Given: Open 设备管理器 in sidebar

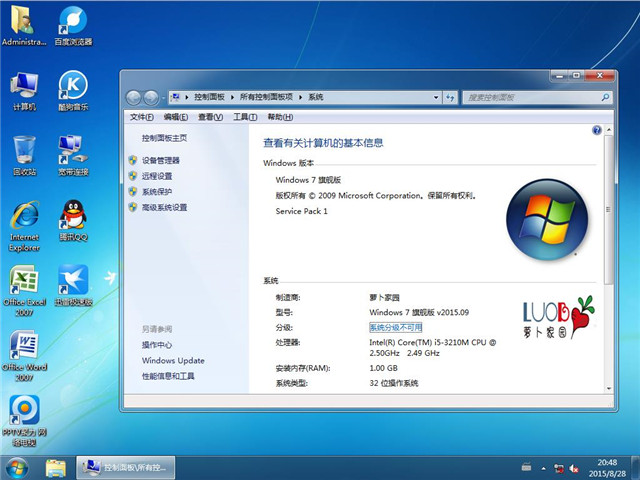Looking at the screenshot, I should (x=161, y=160).
